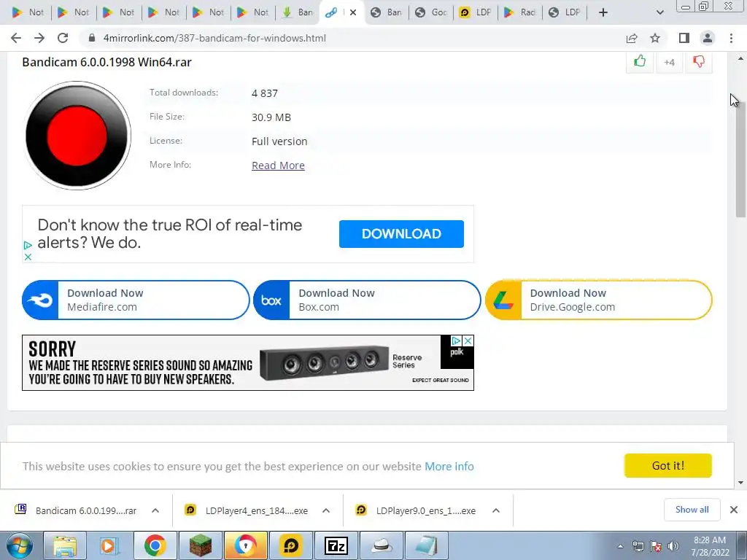Switch to the 'Goo' tab

coord(432,12)
